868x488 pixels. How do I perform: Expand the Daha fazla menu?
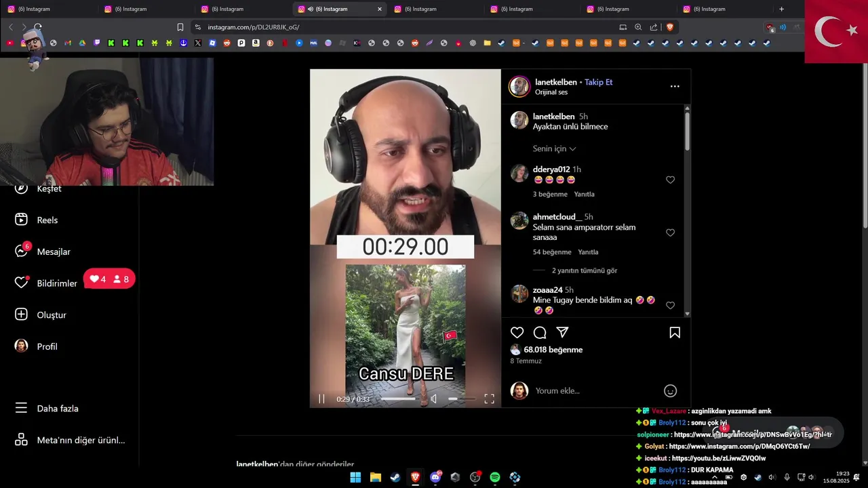[x=47, y=408]
